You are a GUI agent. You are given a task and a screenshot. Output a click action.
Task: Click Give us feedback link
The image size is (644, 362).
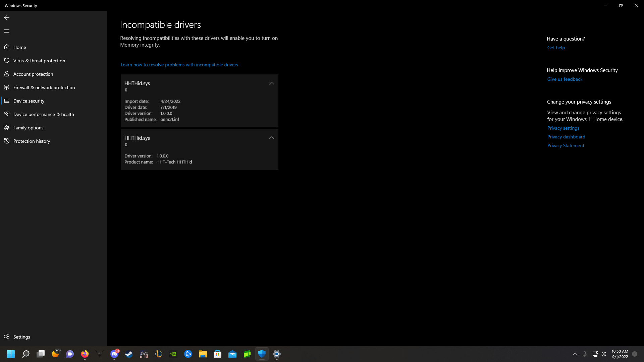565,79
